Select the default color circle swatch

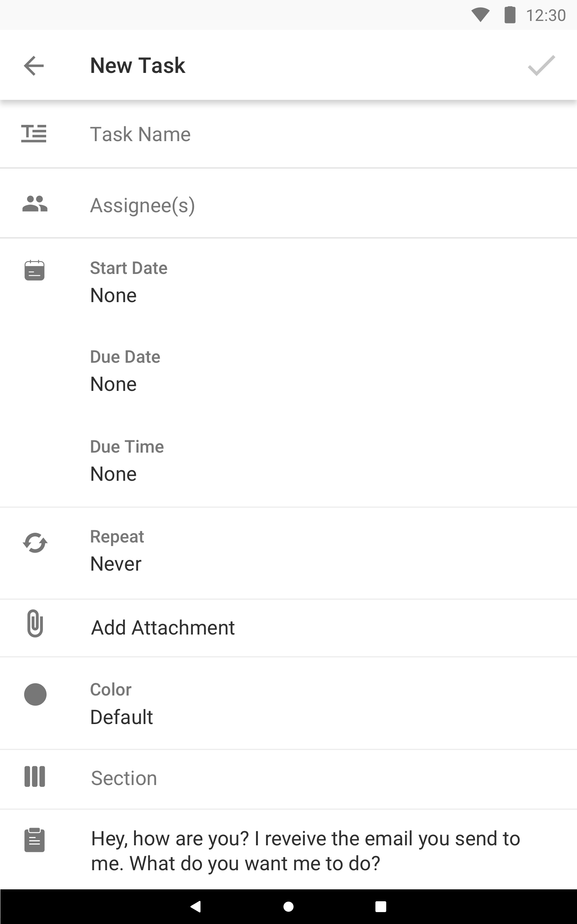35,694
